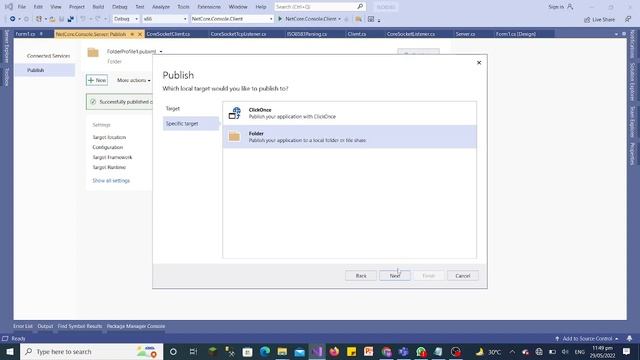
Task: Open the File menu
Action: (x=22, y=7)
